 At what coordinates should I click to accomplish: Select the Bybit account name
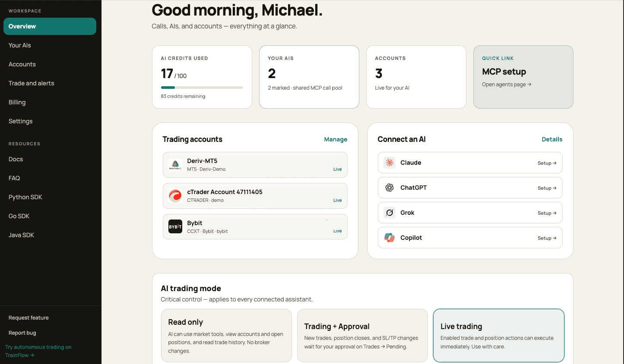tap(195, 223)
